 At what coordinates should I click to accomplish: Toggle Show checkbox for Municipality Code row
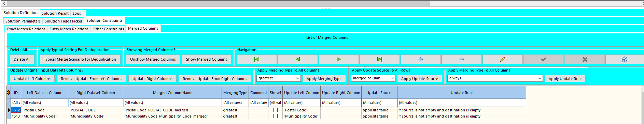[275, 116]
